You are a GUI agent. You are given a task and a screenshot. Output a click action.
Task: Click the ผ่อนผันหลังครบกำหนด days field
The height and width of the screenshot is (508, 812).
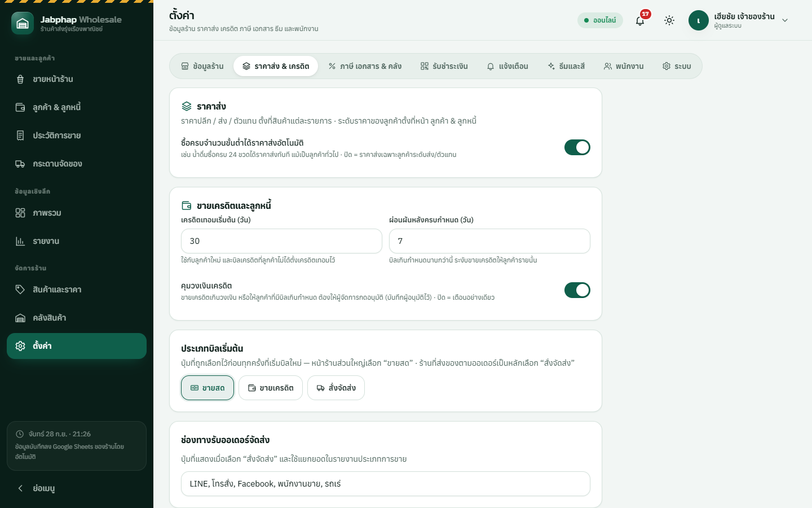tap(489, 241)
